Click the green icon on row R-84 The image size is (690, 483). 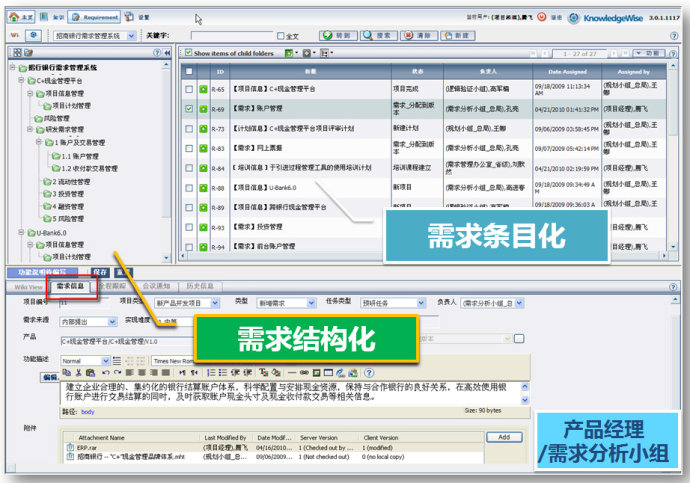tap(203, 167)
